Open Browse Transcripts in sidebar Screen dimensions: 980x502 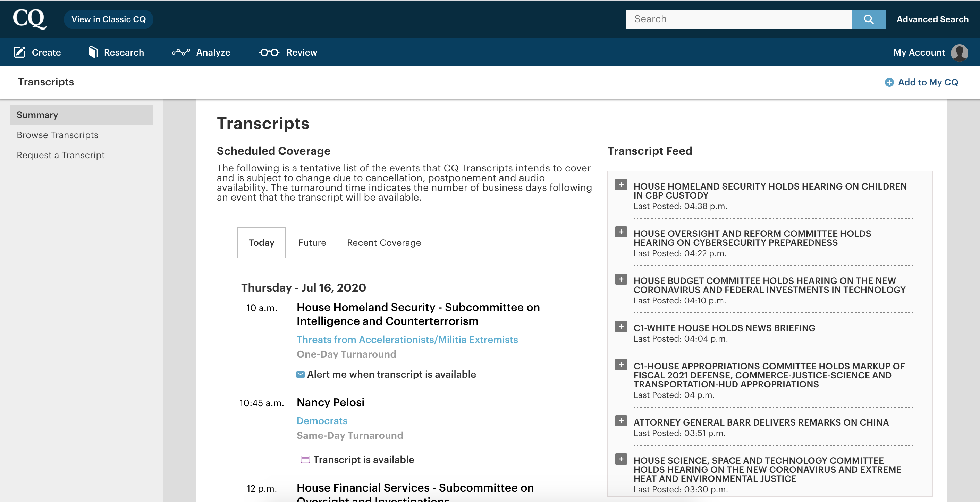[x=58, y=135]
